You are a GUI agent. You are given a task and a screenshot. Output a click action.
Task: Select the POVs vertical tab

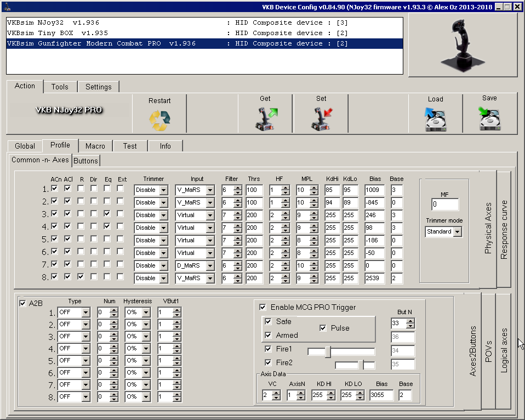point(488,351)
